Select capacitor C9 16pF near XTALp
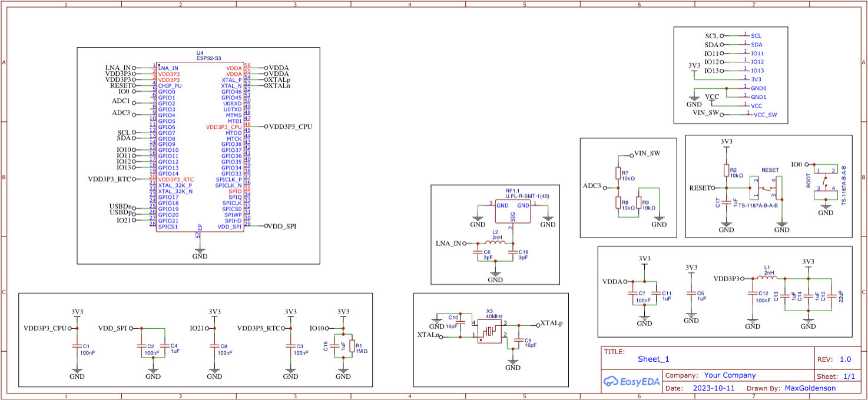Viewport: 868px width, 400px height. coord(518,341)
